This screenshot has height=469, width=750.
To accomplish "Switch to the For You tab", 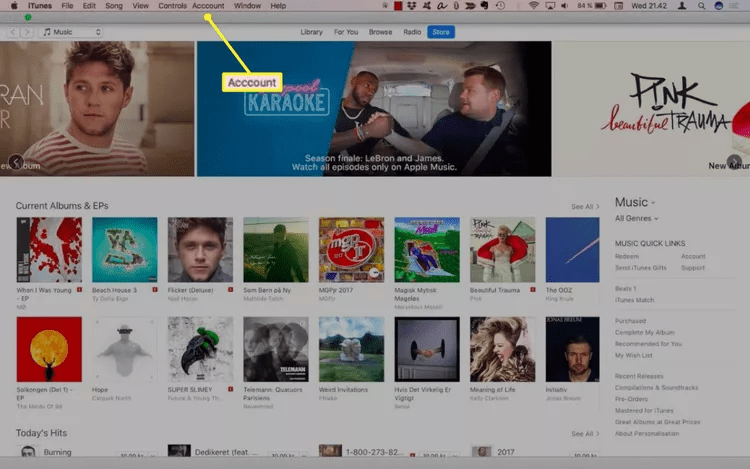I will [346, 32].
